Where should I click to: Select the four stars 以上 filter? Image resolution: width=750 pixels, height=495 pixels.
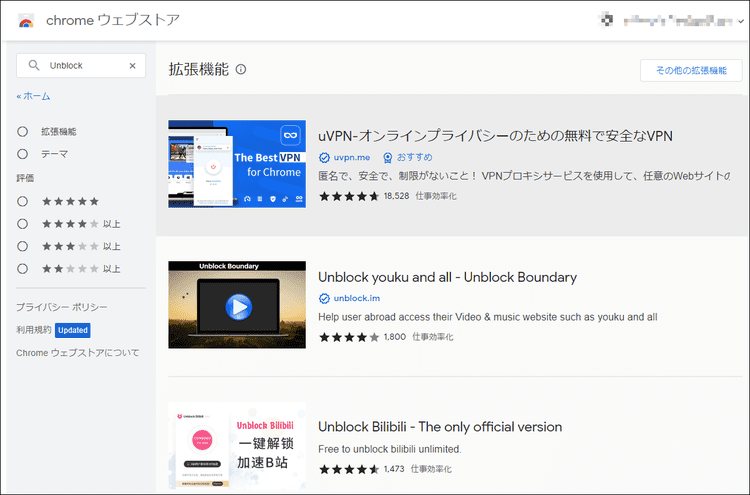tap(22, 224)
